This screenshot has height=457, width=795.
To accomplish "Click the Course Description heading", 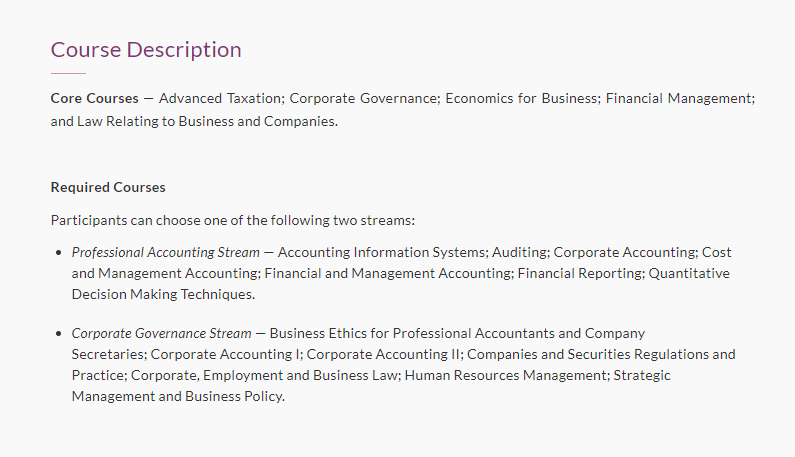I will [x=146, y=50].
